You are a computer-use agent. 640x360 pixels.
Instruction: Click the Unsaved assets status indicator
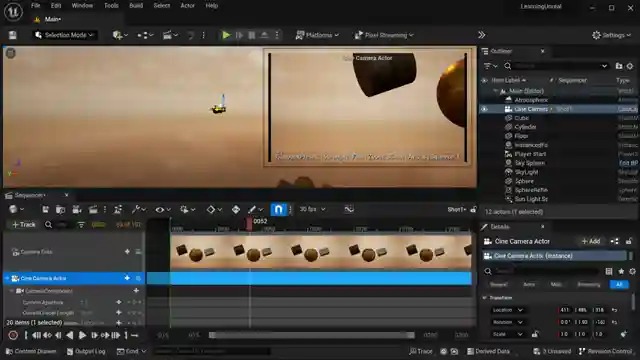pos(552,351)
